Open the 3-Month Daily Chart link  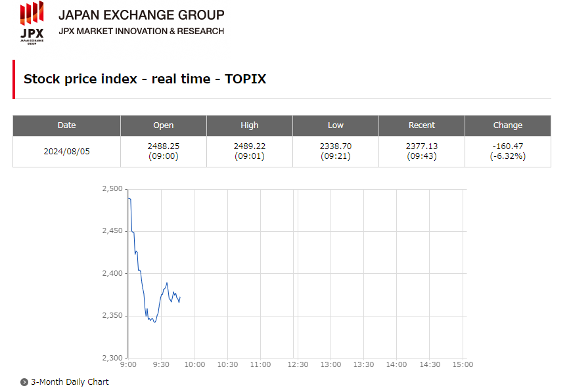[70, 382]
